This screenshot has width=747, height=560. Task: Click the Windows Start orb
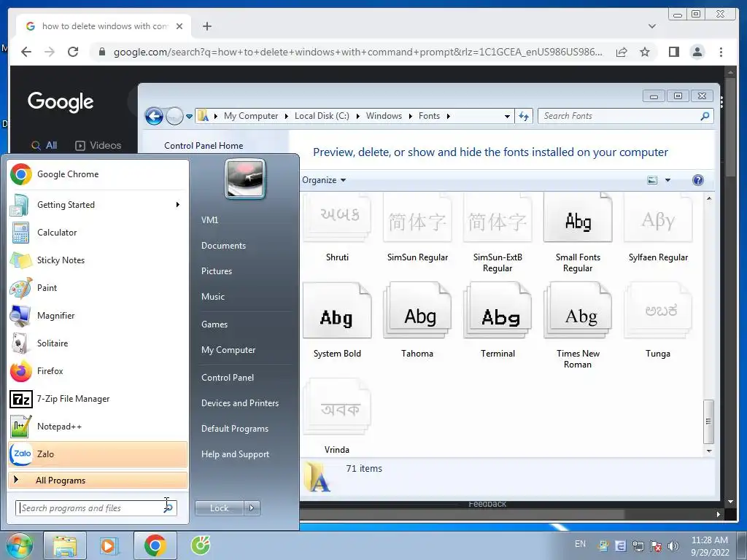(x=20, y=545)
